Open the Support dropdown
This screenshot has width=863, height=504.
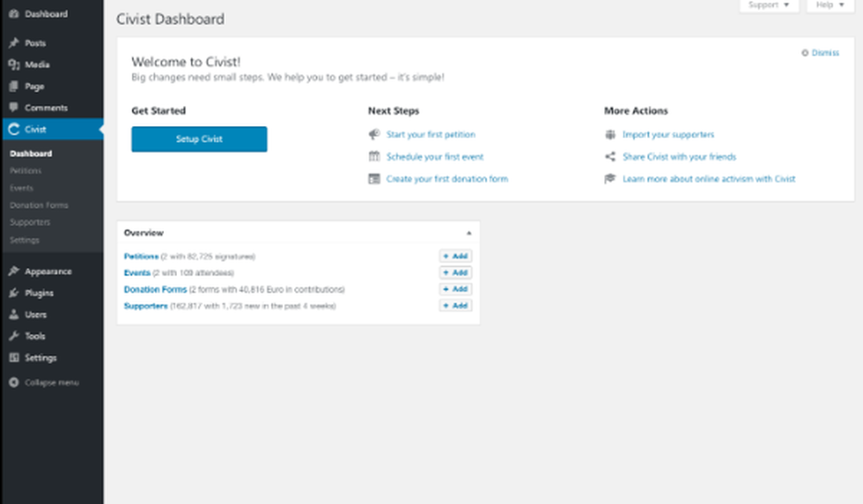coord(769,5)
